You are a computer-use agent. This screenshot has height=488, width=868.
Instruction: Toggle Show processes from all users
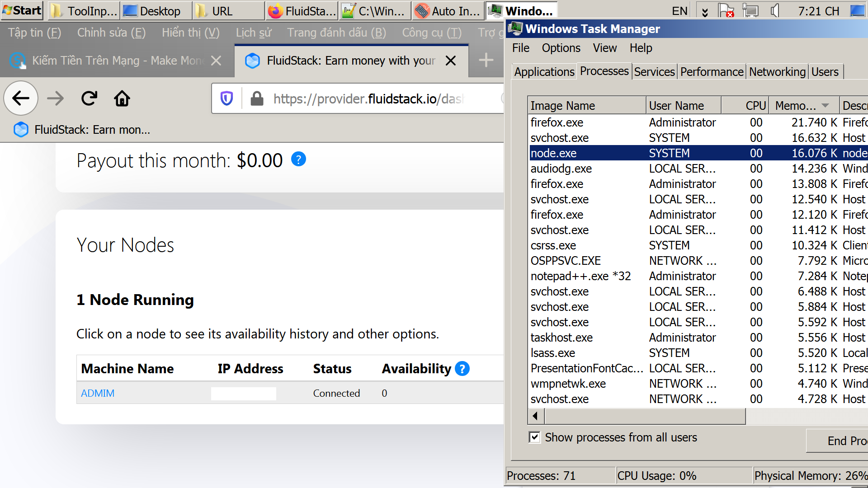click(x=534, y=437)
